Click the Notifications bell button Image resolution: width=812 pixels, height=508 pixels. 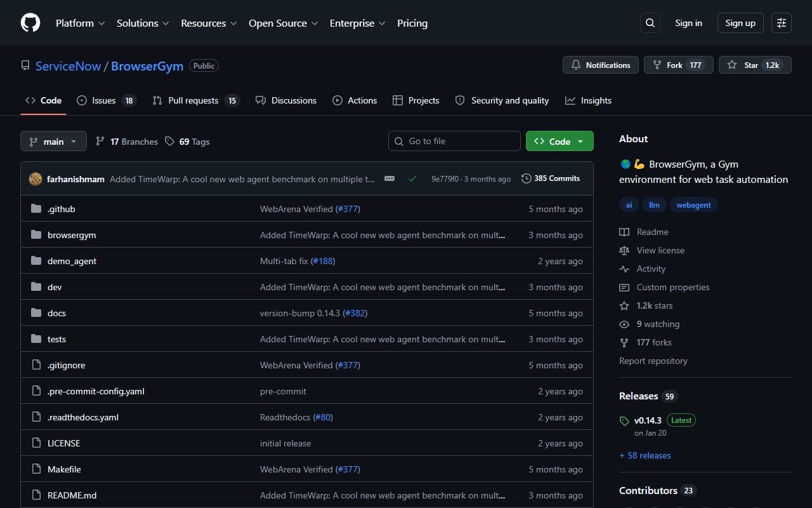[x=600, y=65]
